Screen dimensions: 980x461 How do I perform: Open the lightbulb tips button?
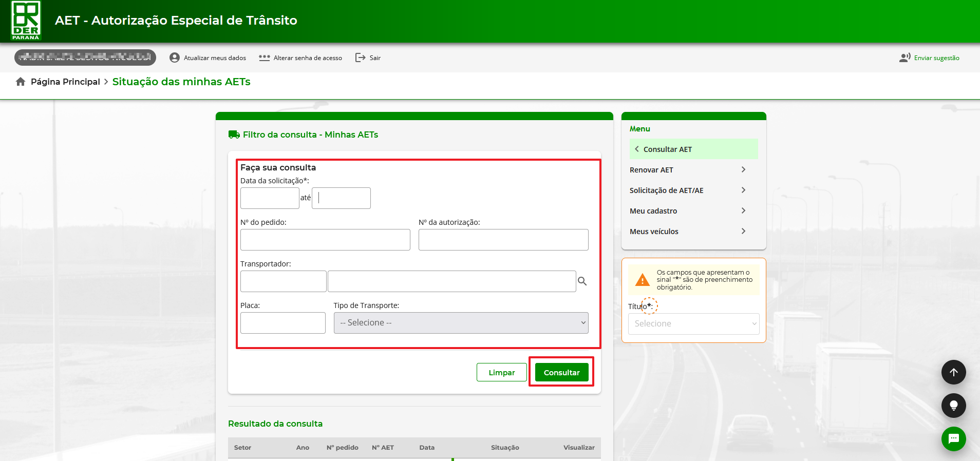pyautogui.click(x=953, y=406)
